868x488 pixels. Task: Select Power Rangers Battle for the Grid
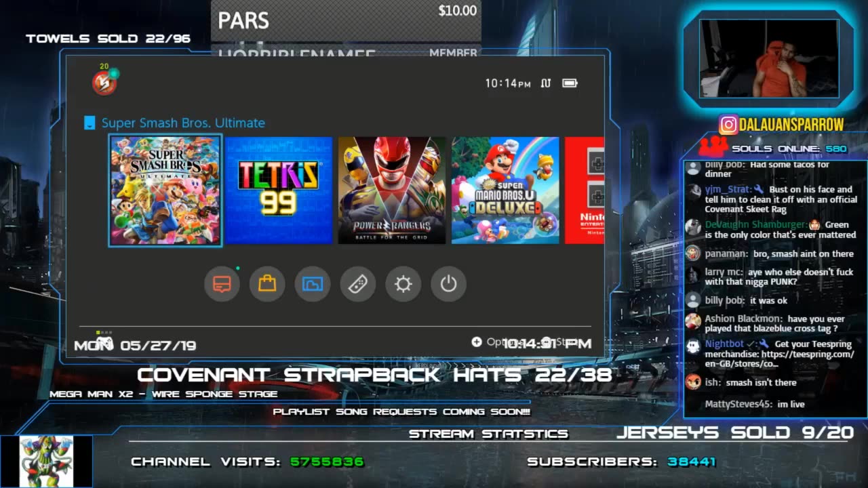392,190
